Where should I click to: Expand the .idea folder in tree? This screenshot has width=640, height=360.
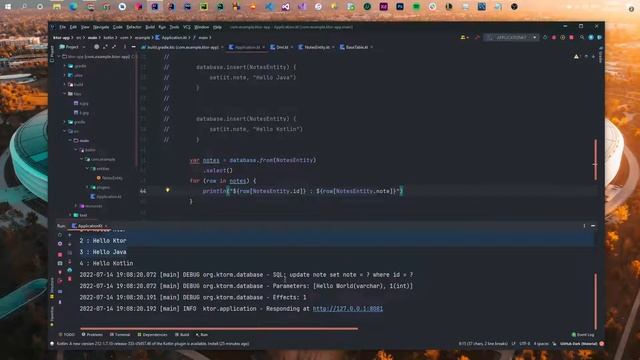coord(65,75)
